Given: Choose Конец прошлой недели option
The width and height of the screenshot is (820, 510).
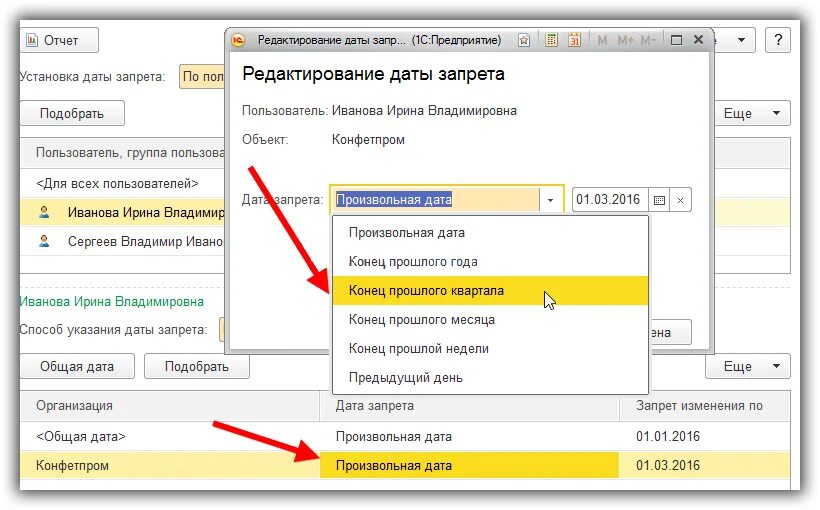Looking at the screenshot, I should [490, 349].
